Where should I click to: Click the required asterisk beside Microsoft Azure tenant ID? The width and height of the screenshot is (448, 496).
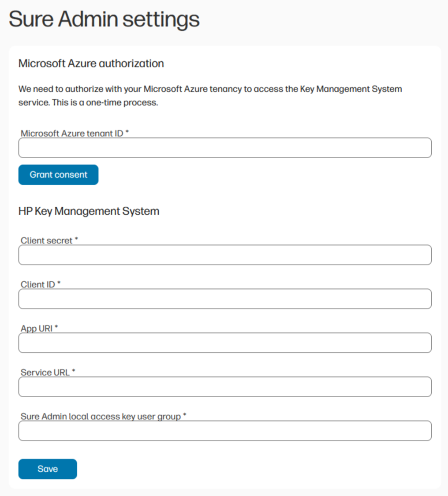[128, 131]
